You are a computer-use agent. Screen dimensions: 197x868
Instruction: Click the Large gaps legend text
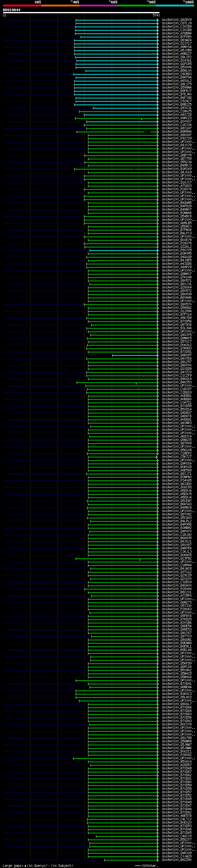coord(37,865)
